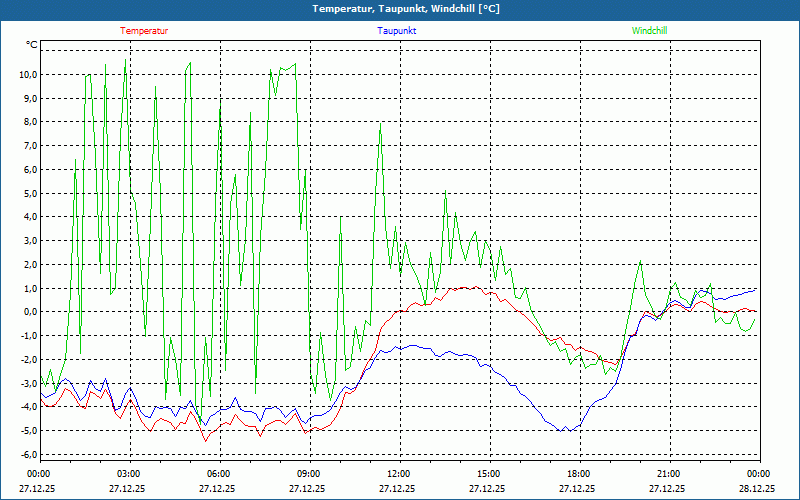Viewport: 800px width, 500px height.
Task: Click the °C unit label on the y-axis
Action: pos(32,45)
